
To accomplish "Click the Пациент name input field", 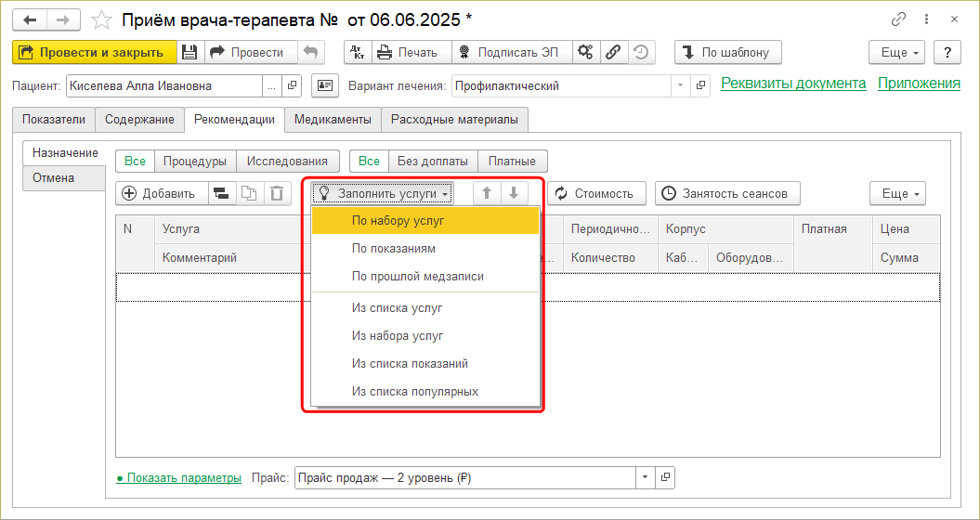I will pos(163,85).
